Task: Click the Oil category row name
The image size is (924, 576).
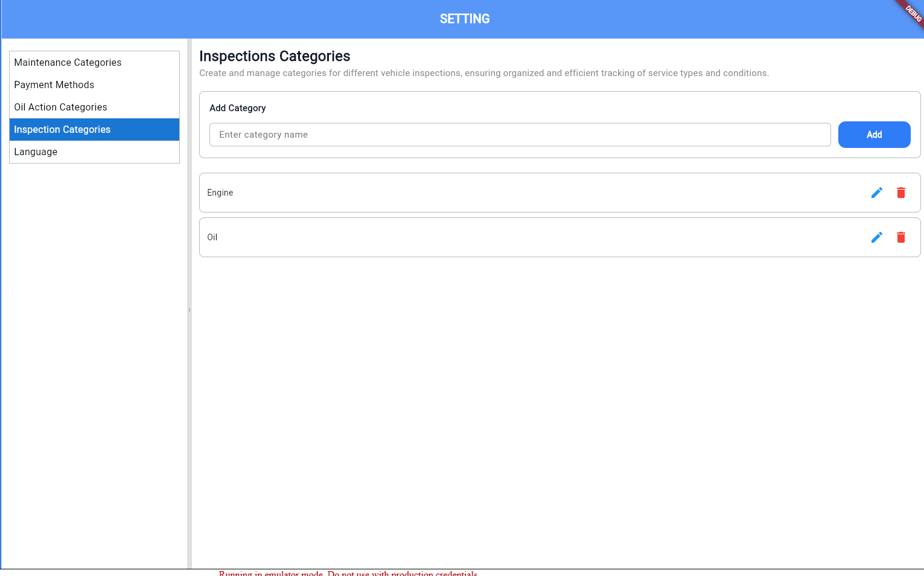Action: (x=212, y=237)
